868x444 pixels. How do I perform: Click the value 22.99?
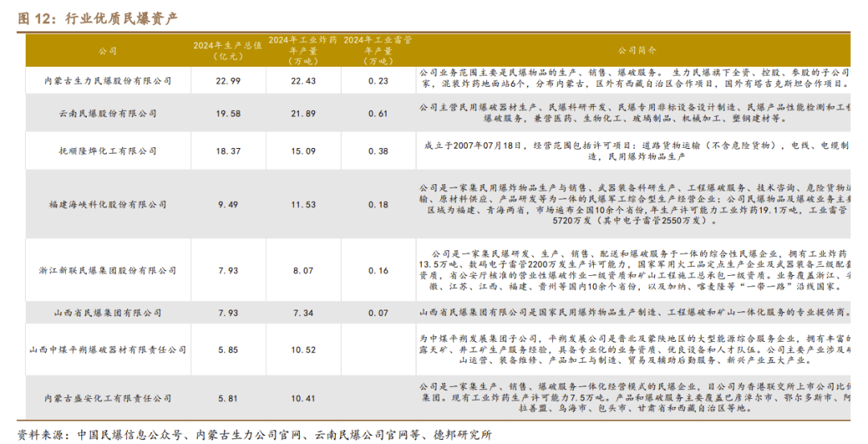(228, 81)
